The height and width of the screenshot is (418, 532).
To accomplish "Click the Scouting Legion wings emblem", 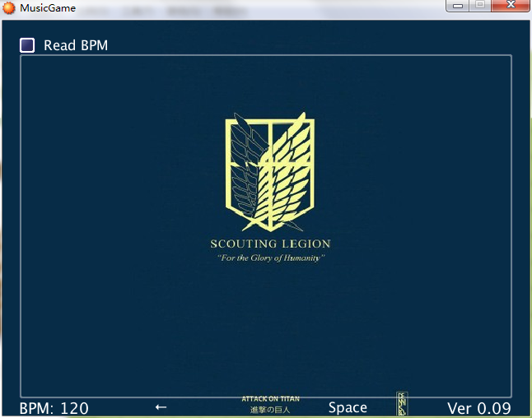I will click(270, 172).
